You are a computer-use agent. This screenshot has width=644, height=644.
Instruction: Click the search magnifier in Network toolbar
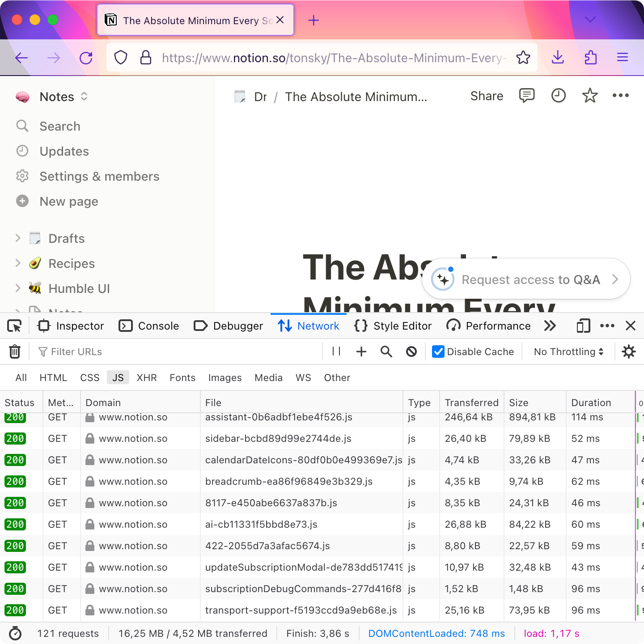point(386,352)
